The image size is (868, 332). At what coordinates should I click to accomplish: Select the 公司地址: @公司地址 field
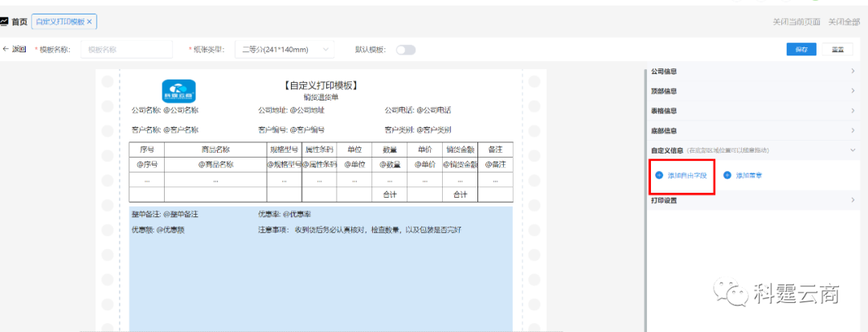click(291, 110)
